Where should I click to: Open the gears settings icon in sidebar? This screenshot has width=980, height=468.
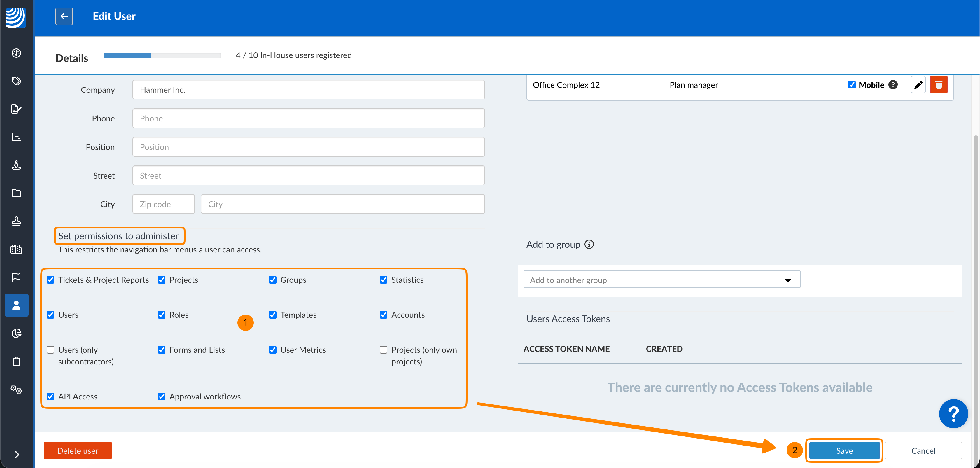[x=16, y=389]
